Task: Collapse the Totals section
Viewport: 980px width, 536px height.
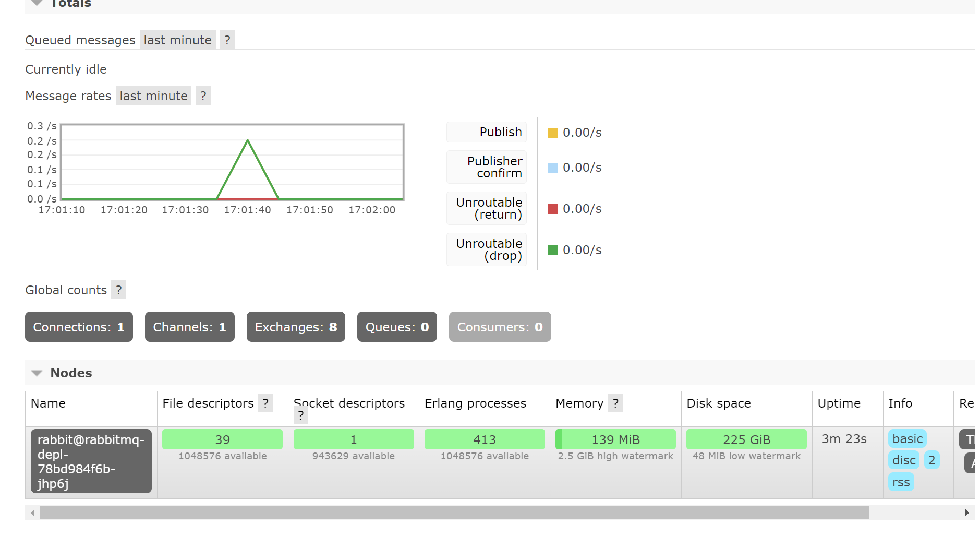Action: (37, 4)
